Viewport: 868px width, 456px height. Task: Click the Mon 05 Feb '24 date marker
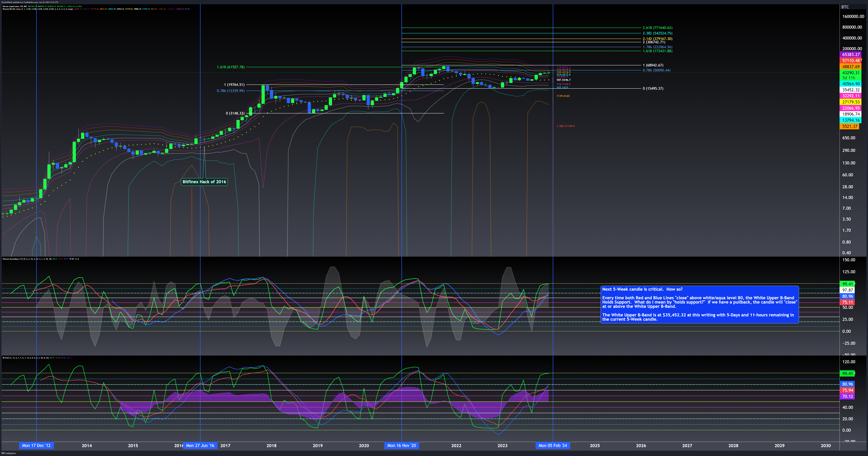[553, 446]
